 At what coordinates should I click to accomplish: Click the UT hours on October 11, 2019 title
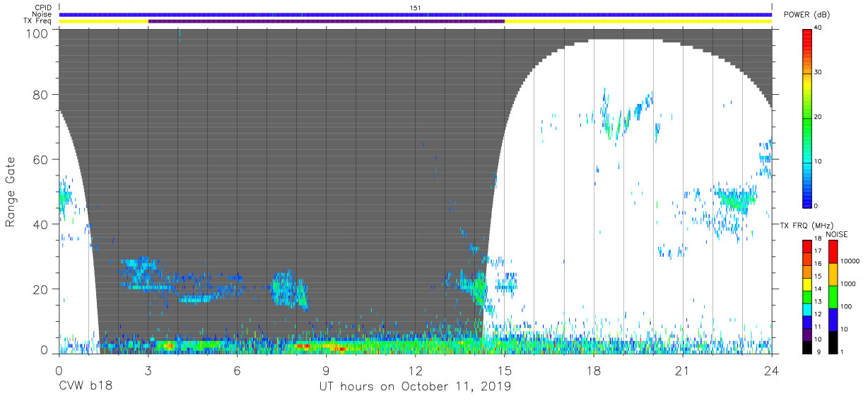415,386
